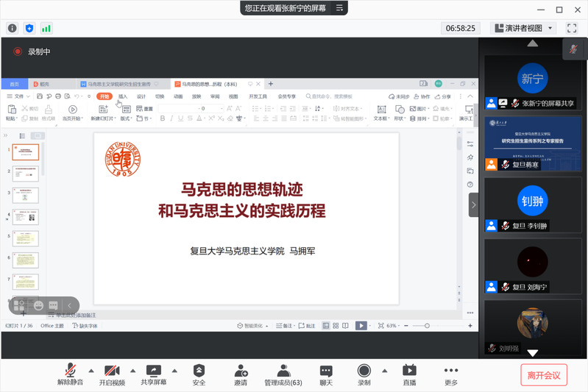Viewport: 588px width, 392px height.
Task: Turn on camera with 开启视频
Action: (x=112, y=374)
